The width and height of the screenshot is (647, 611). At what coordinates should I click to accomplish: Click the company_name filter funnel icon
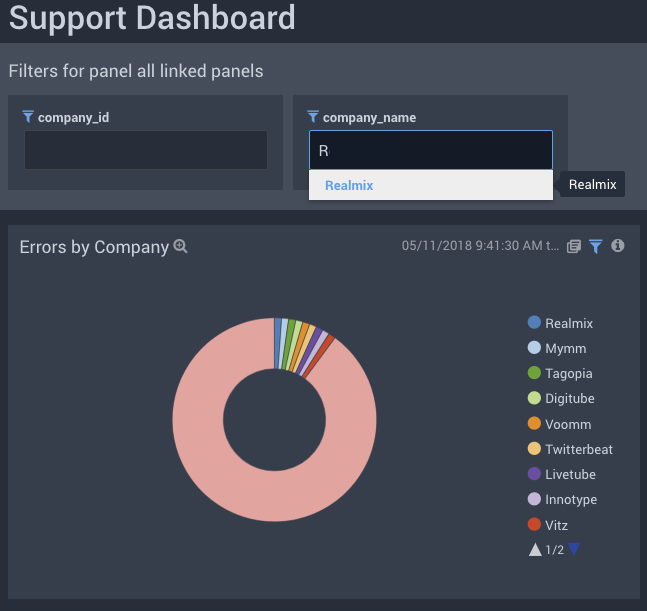pos(313,117)
